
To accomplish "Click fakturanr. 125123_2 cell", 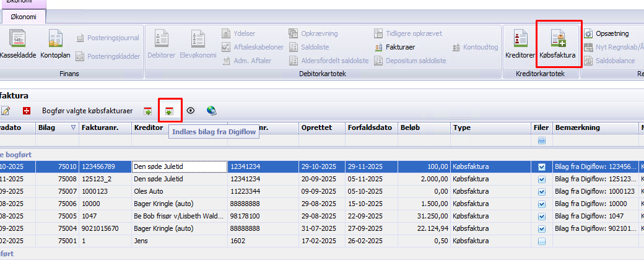I will click(105, 179).
